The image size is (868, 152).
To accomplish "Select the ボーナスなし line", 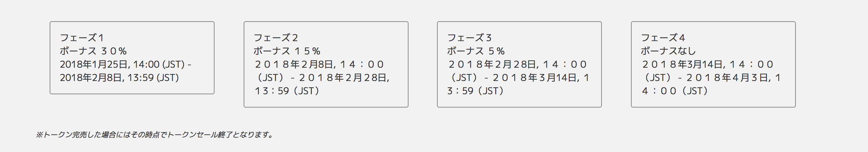I will pos(668,51).
